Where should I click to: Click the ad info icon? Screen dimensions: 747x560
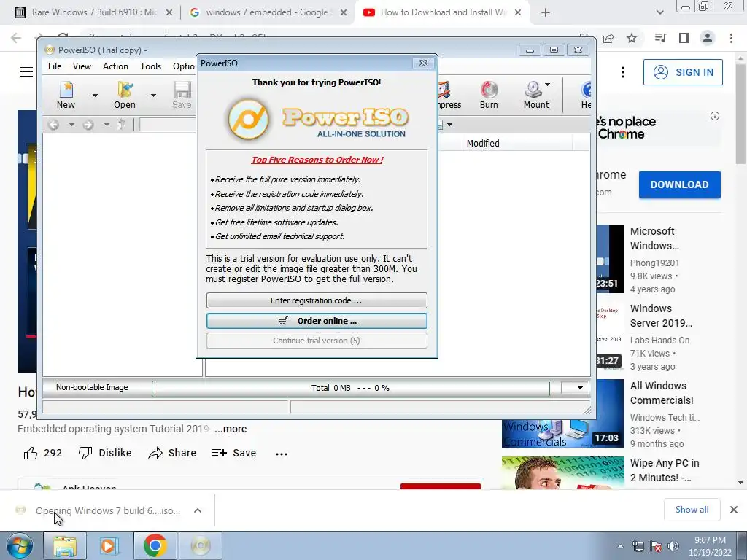coord(715,116)
